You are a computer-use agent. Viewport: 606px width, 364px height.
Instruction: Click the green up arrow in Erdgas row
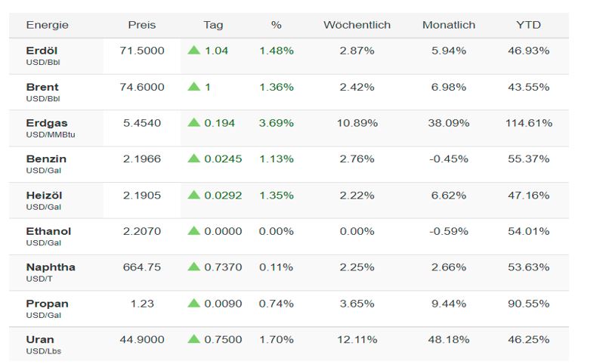194,122
